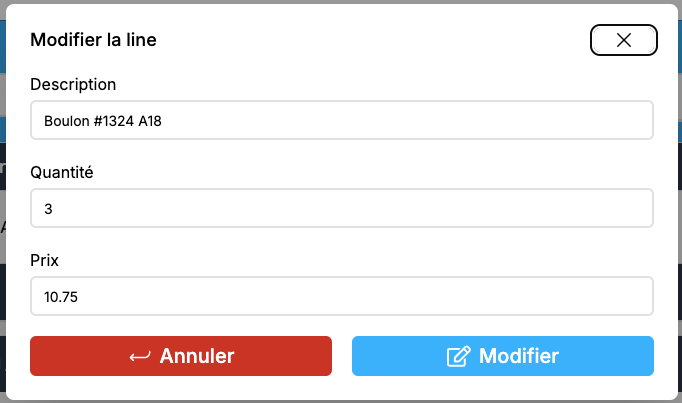
Task: Click the pencil edit icon on Modifier
Action: (458, 356)
